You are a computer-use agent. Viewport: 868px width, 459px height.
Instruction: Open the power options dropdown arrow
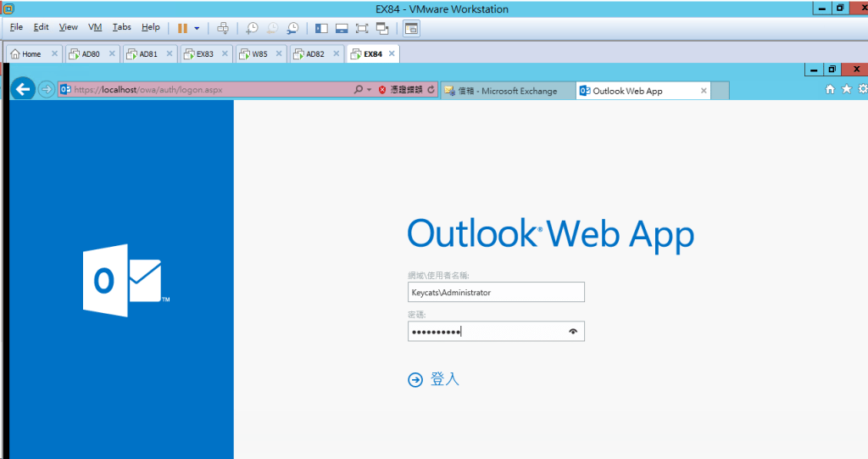tap(197, 28)
